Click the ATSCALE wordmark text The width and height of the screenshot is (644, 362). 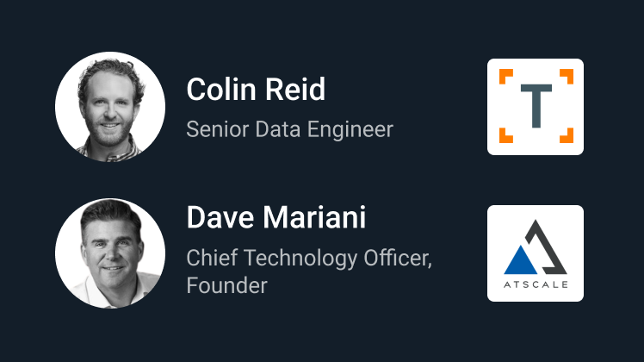point(536,284)
